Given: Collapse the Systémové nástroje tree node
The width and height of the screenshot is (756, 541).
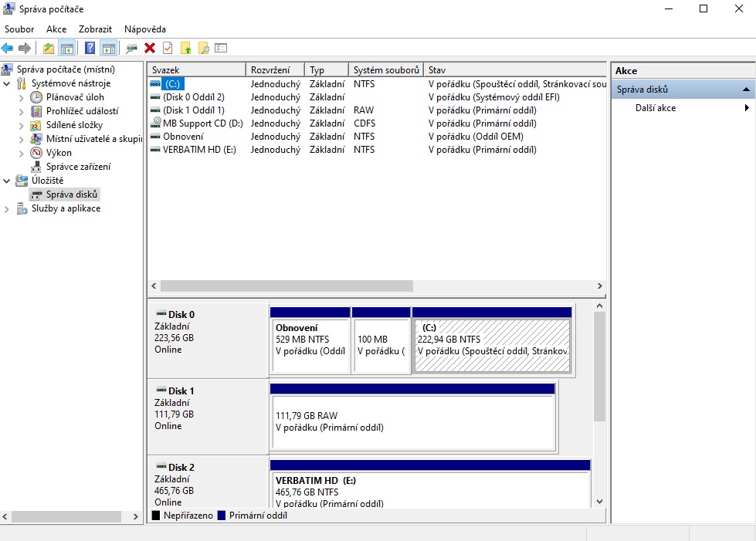Looking at the screenshot, I should 8,83.
